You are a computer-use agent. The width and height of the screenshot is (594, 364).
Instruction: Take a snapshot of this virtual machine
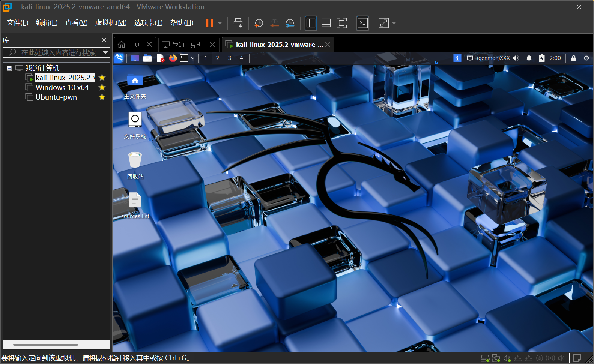pos(259,23)
